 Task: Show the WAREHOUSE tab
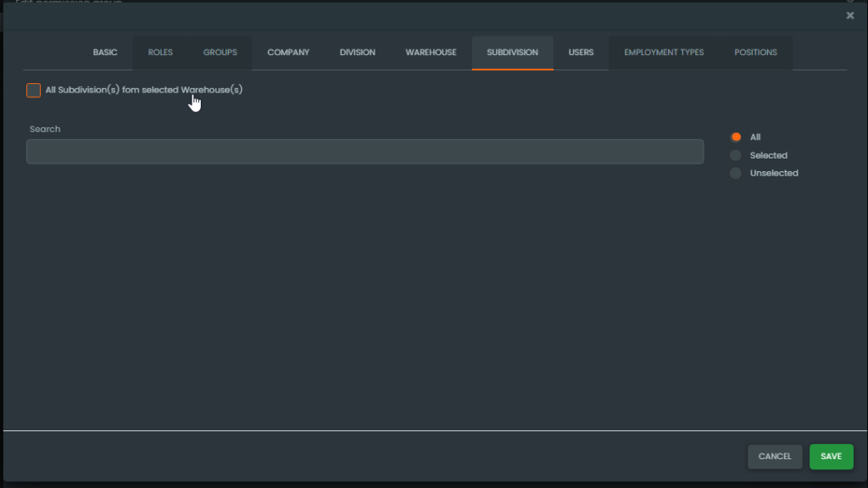pyautogui.click(x=431, y=53)
